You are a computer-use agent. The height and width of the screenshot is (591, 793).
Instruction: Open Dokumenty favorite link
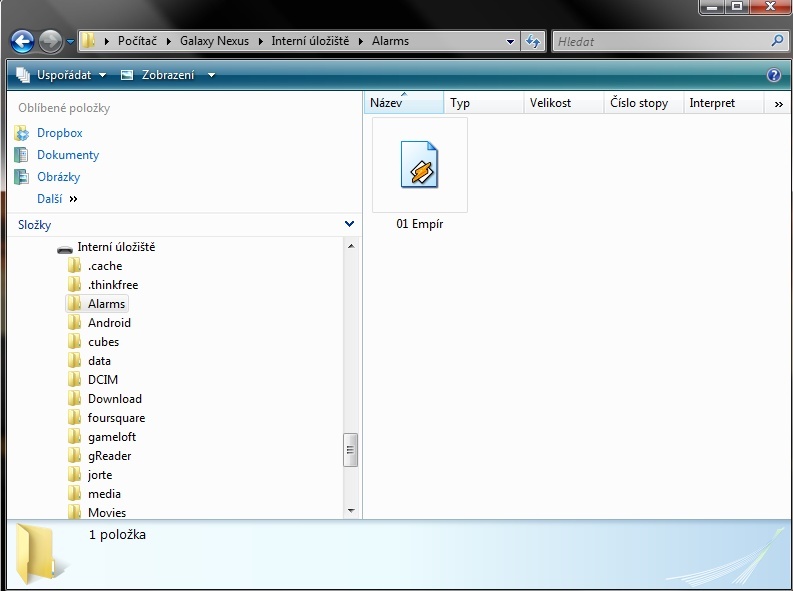tap(67, 155)
